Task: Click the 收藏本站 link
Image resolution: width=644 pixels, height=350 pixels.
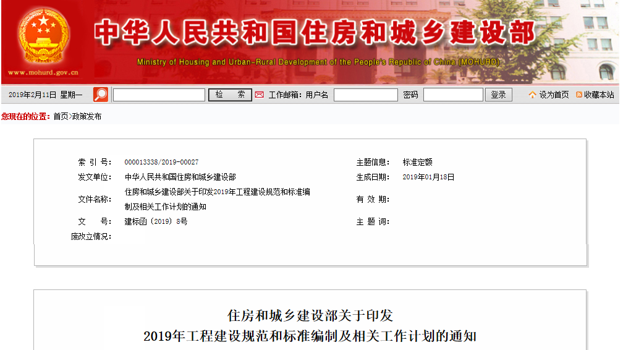Action: pos(599,95)
